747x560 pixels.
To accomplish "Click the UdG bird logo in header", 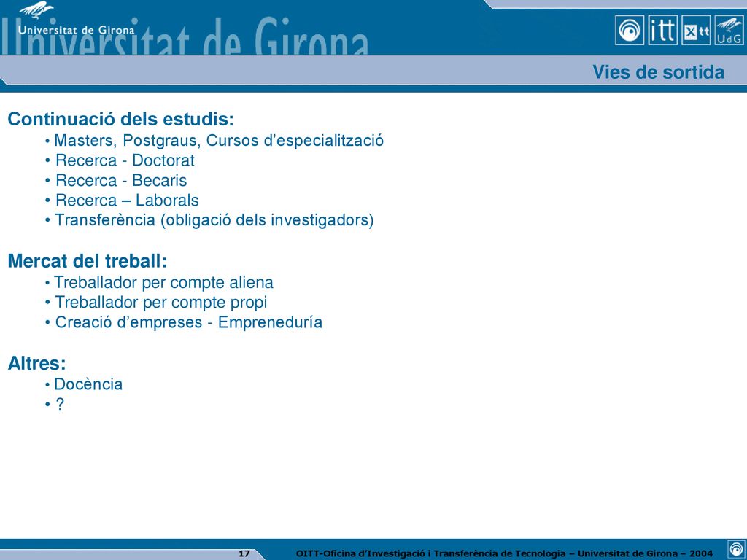I will [729, 30].
